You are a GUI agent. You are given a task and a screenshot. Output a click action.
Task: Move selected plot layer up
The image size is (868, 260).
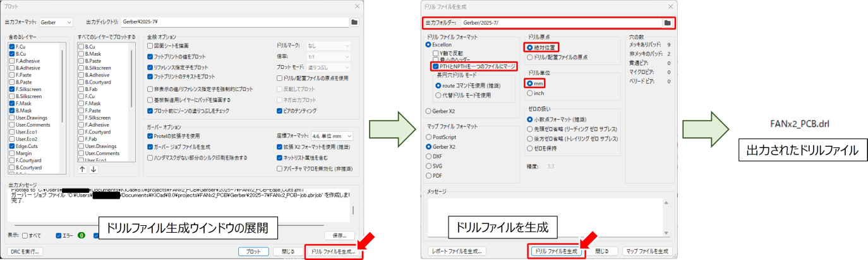coord(82,169)
